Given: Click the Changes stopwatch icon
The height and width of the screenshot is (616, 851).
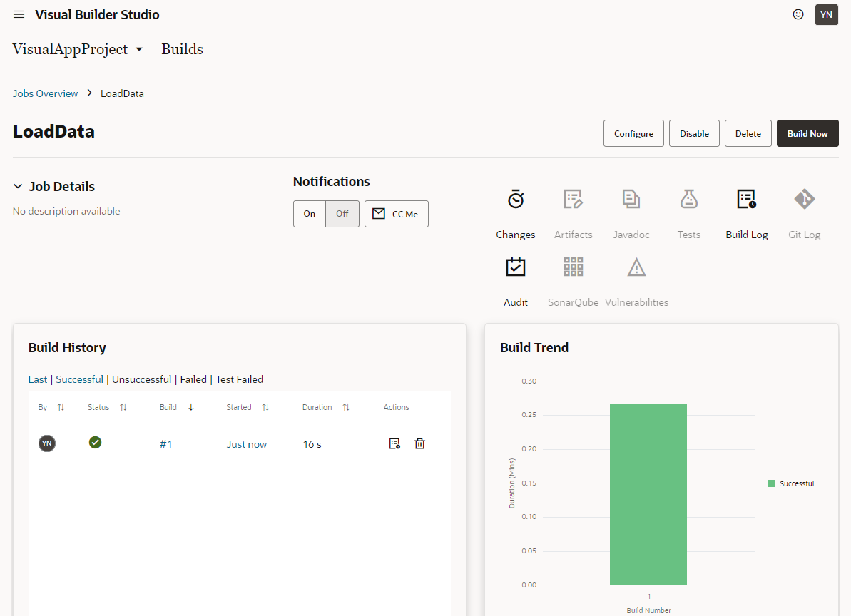Looking at the screenshot, I should (516, 200).
